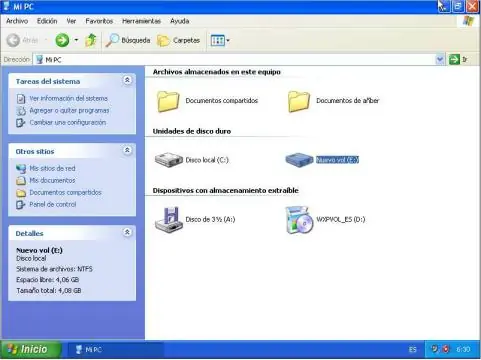481x360 pixels.
Task: Open Panel de control link
Action: point(53,204)
